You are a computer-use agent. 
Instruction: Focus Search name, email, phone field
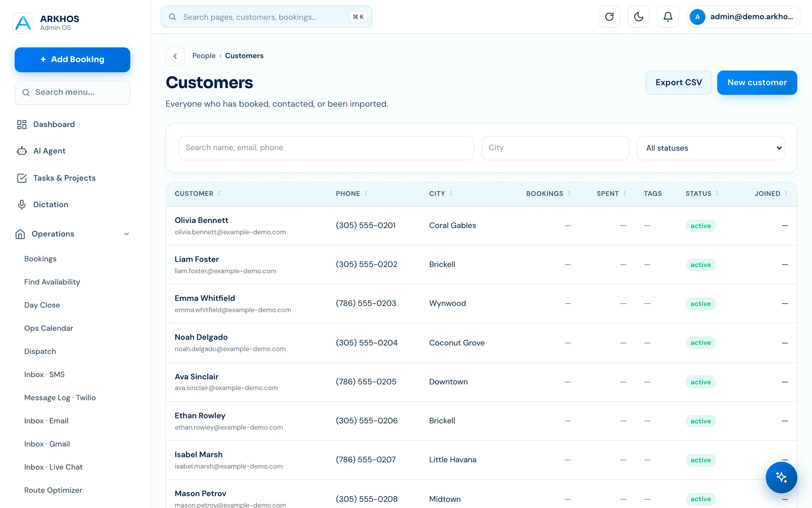tap(326, 148)
